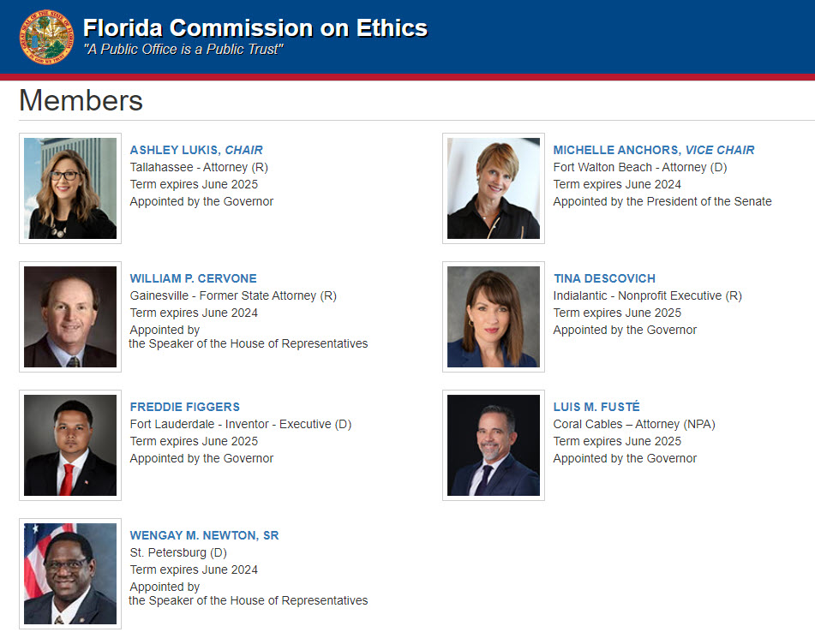Open the William P. Cervone photo
The image size is (815, 644).
coord(70,317)
